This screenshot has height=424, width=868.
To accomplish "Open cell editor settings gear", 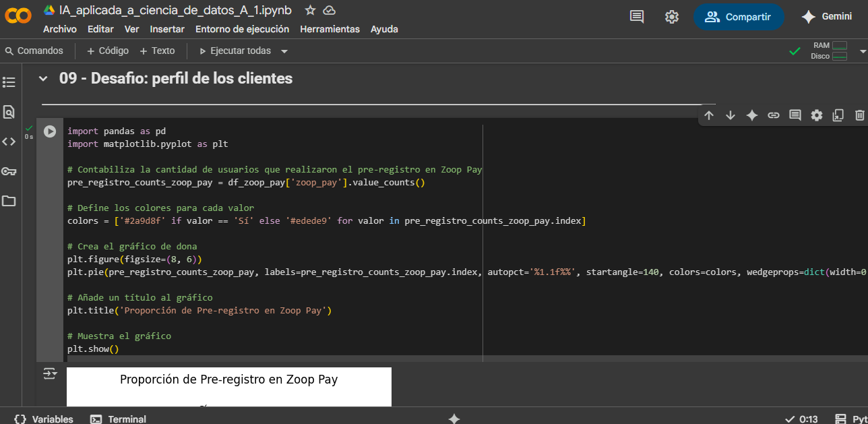I will pyautogui.click(x=817, y=115).
